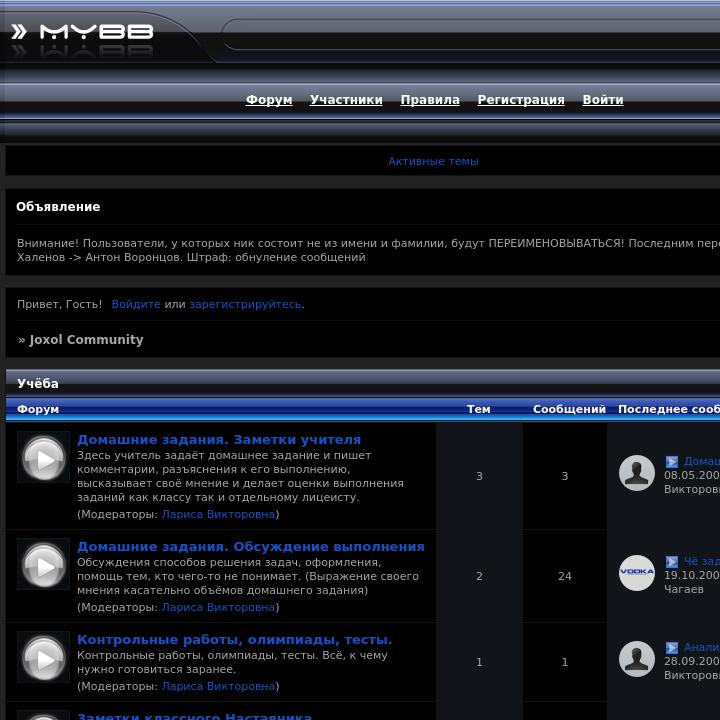
Task: Click last-post arrow icon in Контрольные работы row
Action: (672, 647)
